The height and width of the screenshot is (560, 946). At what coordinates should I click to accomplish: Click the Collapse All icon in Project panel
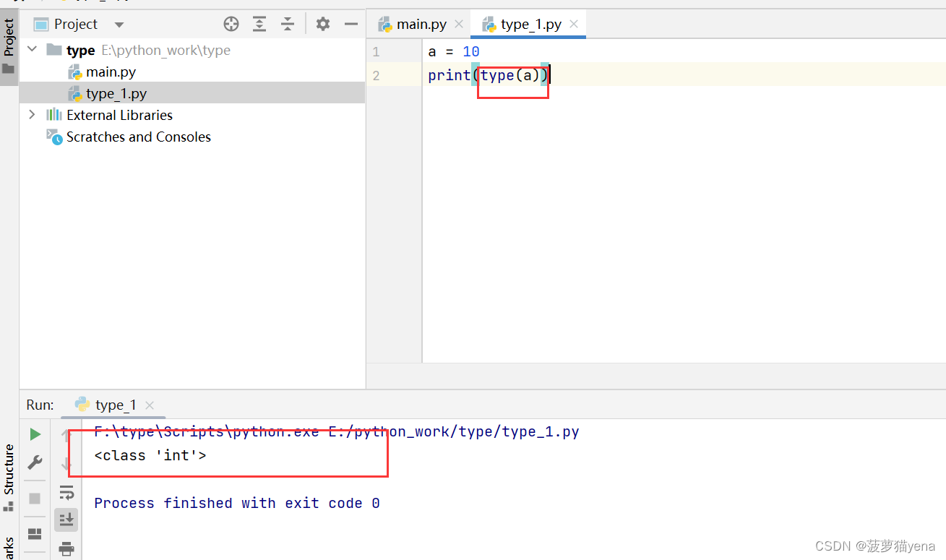coord(288,25)
